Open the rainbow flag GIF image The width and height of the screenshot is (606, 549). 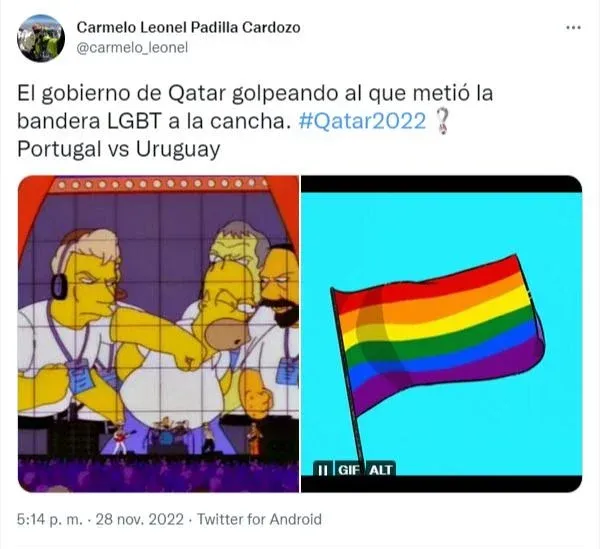pos(441,334)
